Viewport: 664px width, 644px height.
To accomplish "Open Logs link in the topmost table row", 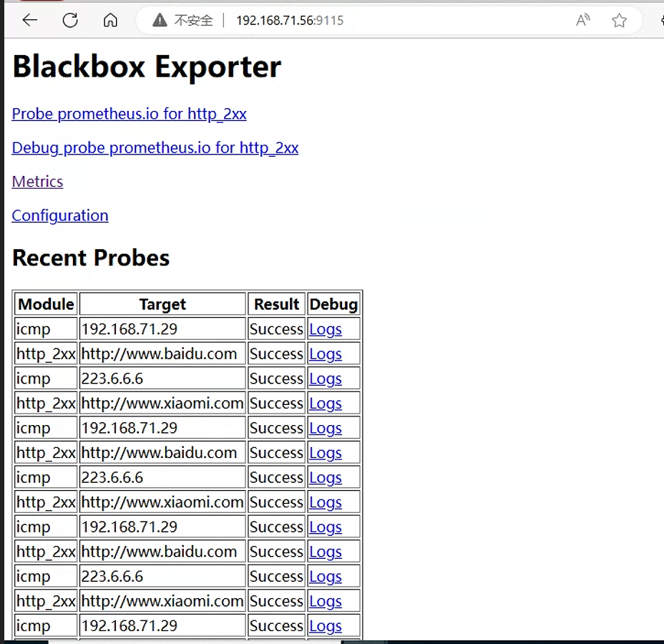I will point(326,329).
